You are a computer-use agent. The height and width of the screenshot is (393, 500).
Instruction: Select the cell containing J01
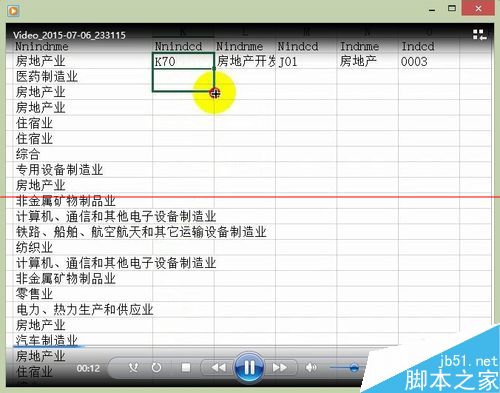point(306,61)
